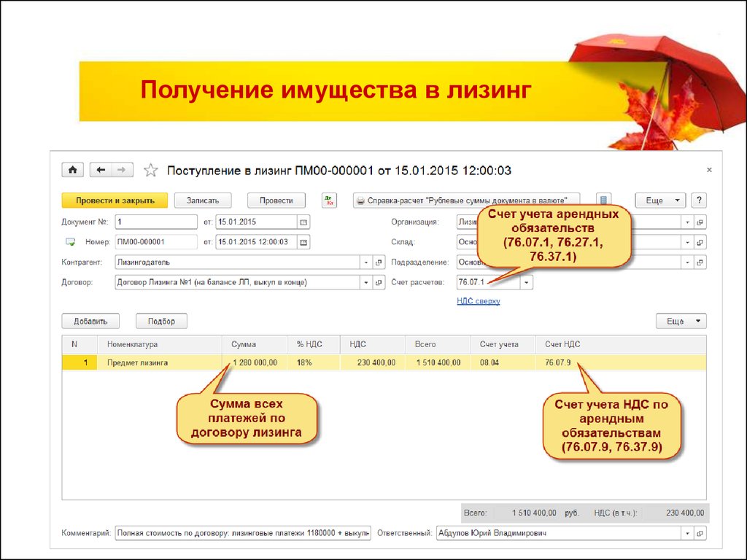
Task: Click posted-status icon beside Номер
Action: pos(70,242)
